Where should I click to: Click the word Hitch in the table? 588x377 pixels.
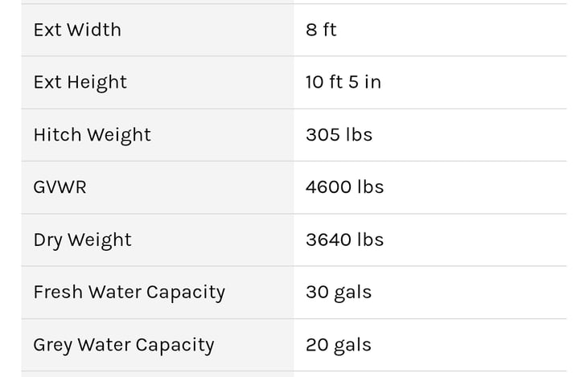point(53,134)
